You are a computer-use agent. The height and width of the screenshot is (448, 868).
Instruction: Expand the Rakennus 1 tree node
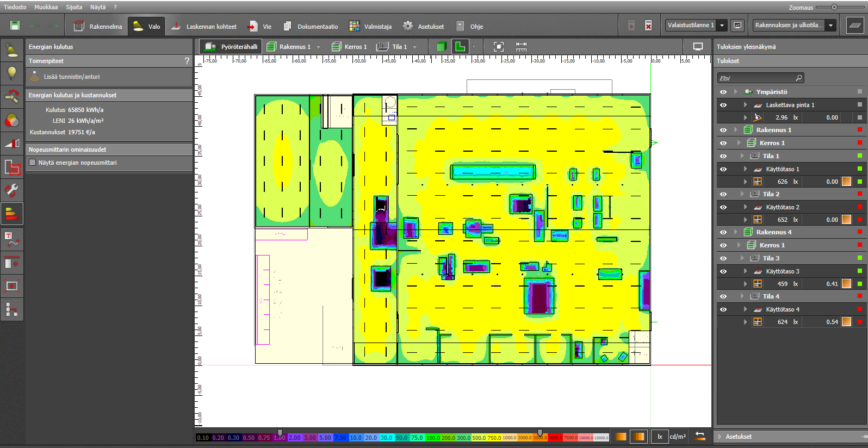coord(735,130)
